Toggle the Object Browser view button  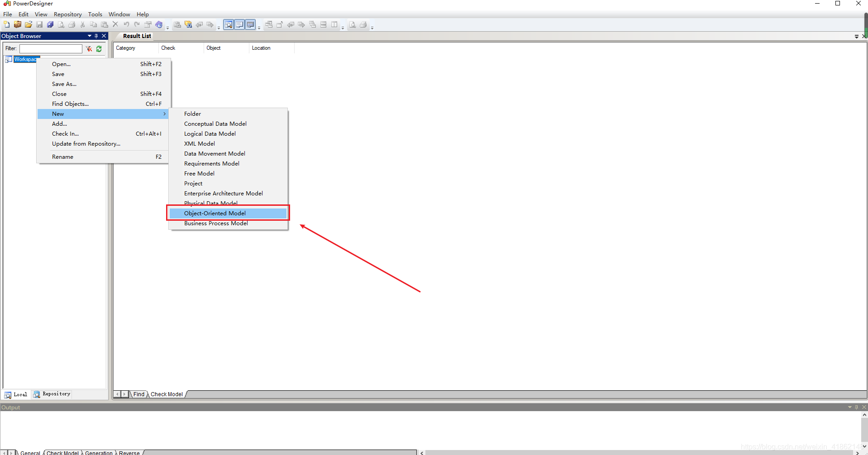229,24
